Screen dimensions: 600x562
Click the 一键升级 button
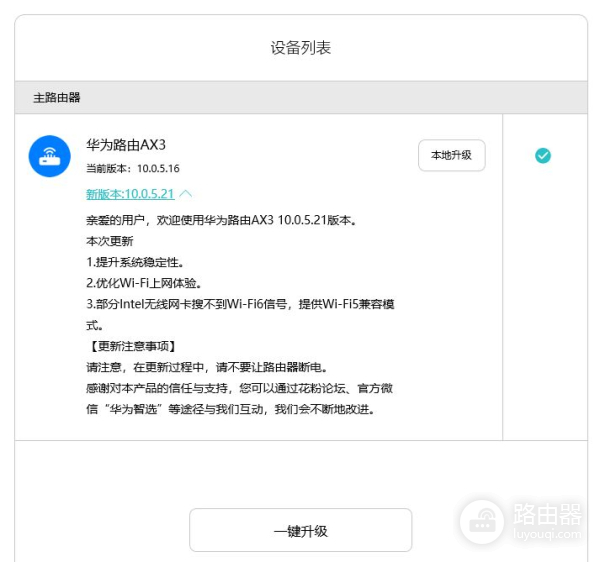click(300, 530)
